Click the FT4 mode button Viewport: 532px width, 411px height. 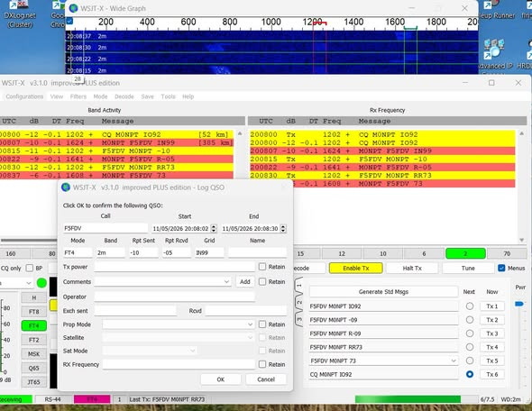(x=34, y=326)
